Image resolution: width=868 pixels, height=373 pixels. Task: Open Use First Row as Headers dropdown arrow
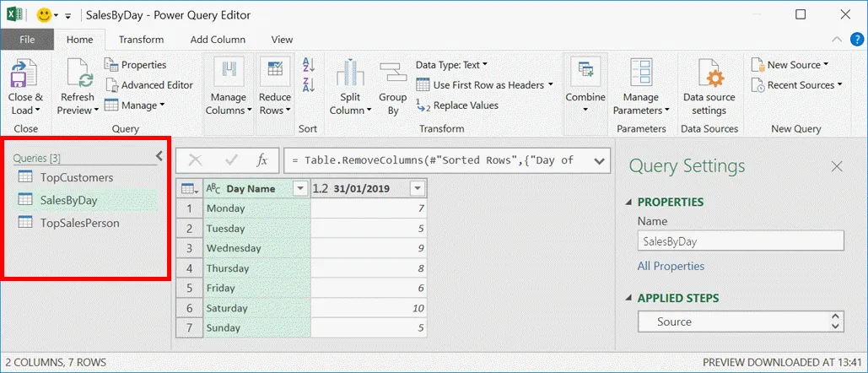point(550,84)
